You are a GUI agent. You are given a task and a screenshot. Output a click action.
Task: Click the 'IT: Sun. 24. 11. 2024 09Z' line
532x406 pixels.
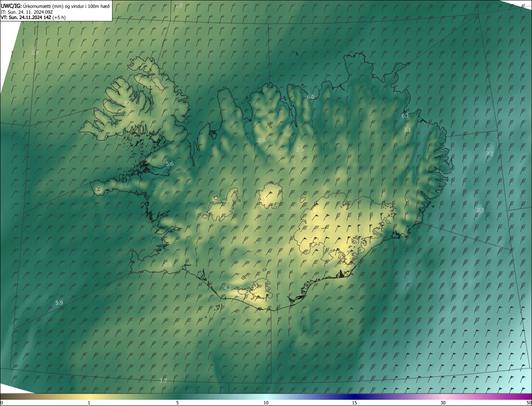27,12
